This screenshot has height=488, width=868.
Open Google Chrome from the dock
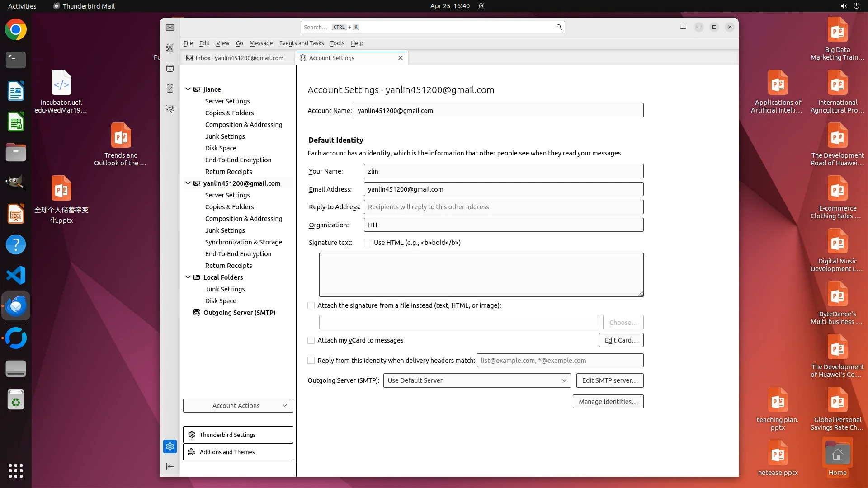16,30
